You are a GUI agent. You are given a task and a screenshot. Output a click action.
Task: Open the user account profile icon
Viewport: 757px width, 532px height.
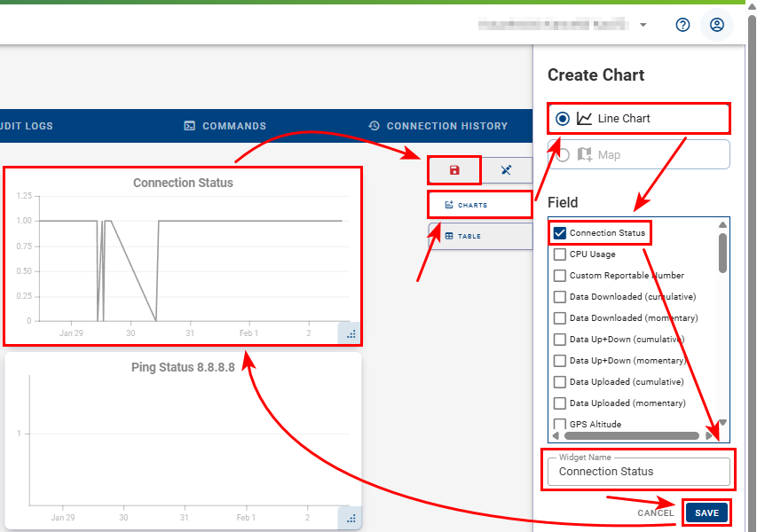pos(717,25)
